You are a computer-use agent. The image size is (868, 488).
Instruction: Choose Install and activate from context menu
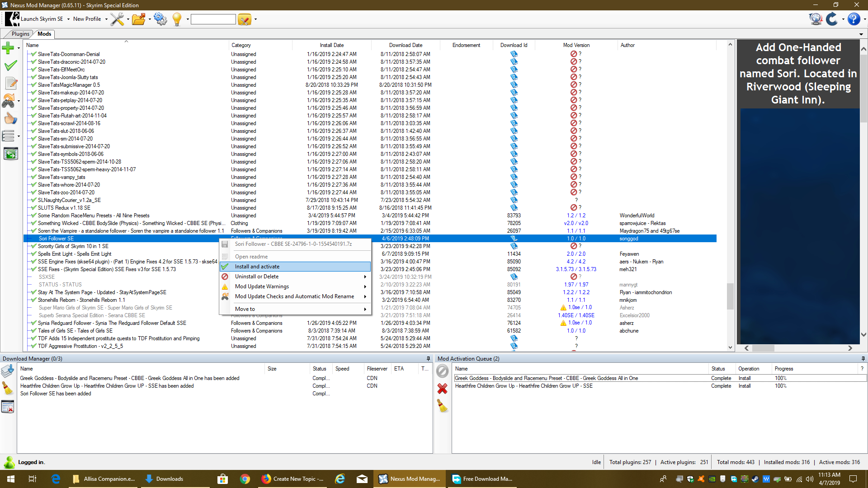click(x=295, y=267)
